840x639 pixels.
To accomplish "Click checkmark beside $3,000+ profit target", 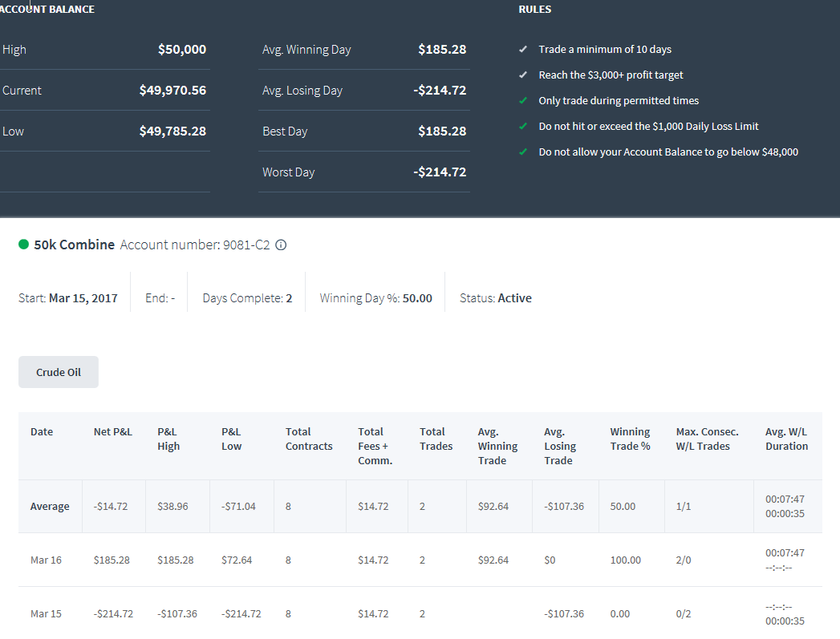I will click(x=523, y=75).
